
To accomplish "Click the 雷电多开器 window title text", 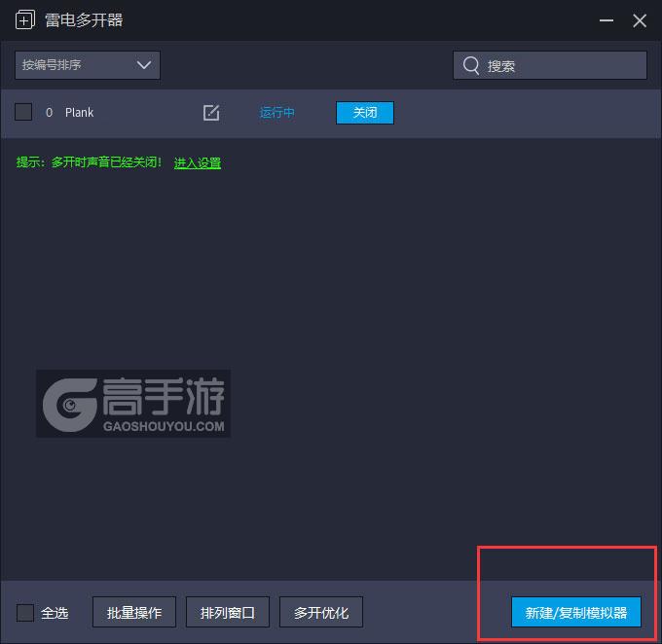I will point(84,20).
